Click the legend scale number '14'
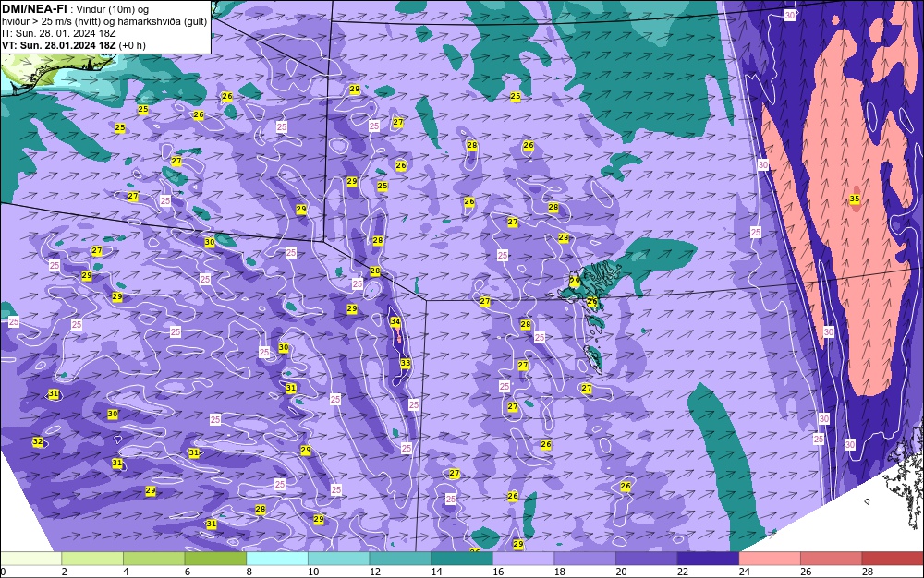The height and width of the screenshot is (578, 924). pos(437,572)
